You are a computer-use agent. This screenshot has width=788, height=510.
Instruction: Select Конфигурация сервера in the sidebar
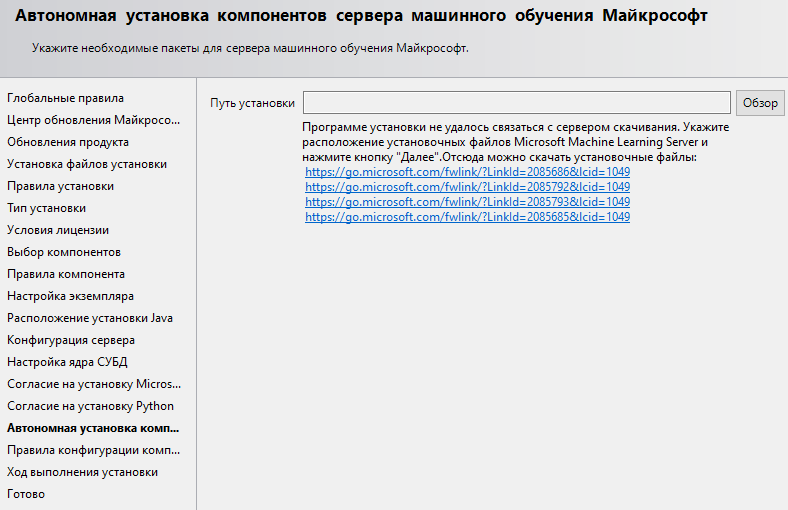coord(71,340)
